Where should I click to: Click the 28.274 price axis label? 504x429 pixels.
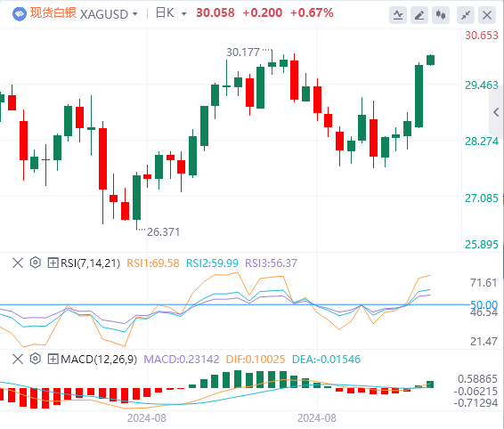(x=482, y=142)
